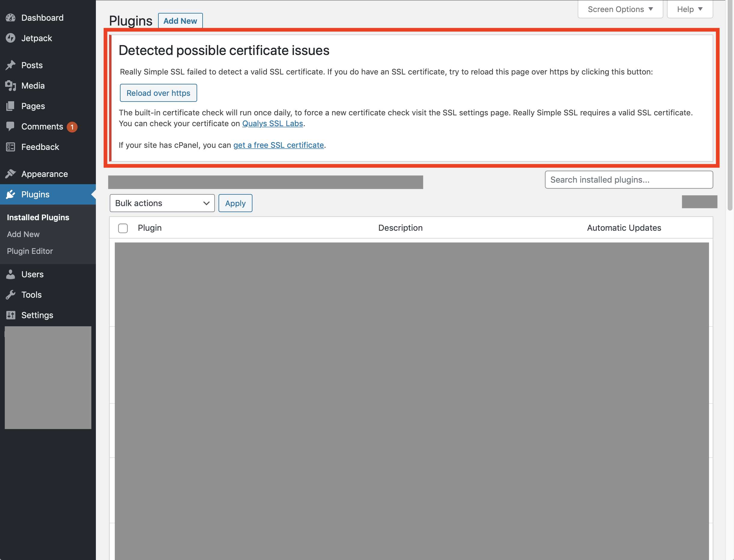Click the Feedback form icon

[10, 147]
